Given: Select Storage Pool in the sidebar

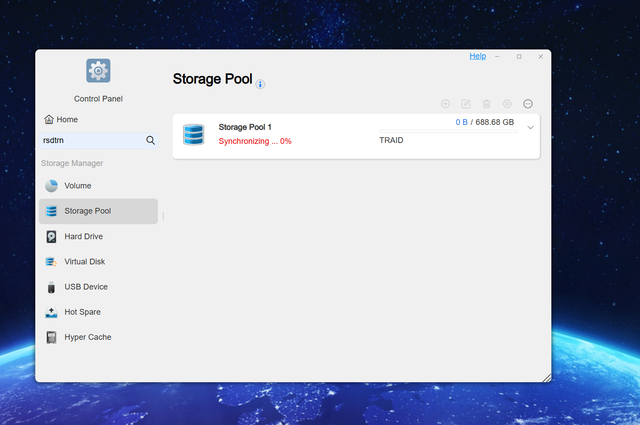Looking at the screenshot, I should [98, 211].
